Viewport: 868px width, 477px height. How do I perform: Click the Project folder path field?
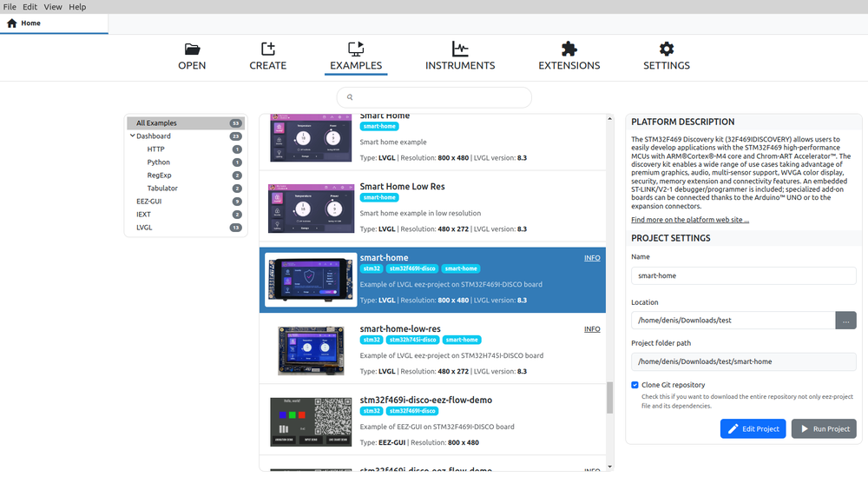[x=744, y=361]
